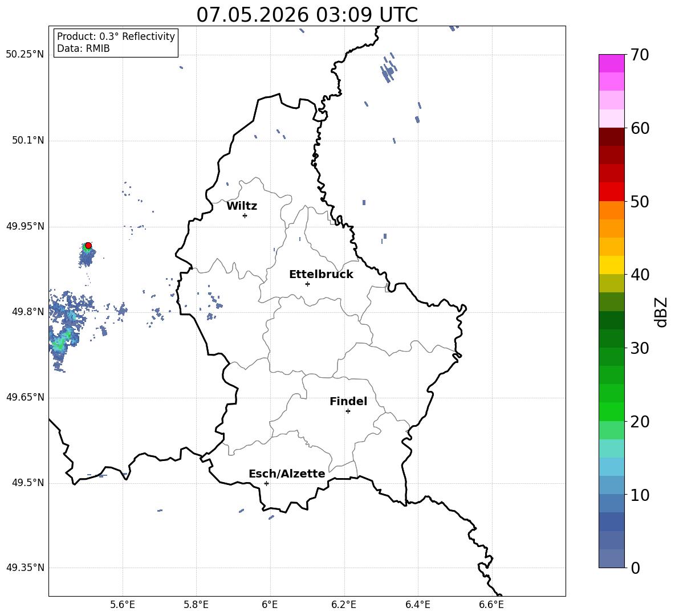Click the dBZ colorbar axis label

pyautogui.click(x=661, y=312)
